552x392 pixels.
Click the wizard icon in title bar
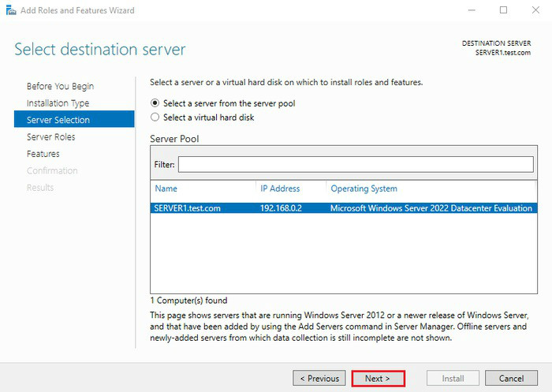click(x=11, y=10)
